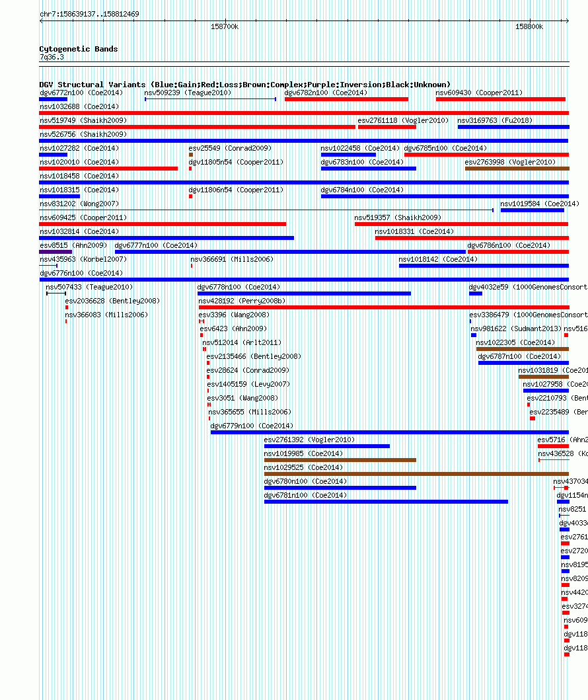Select nsv519749 (Shaikh2009) variant label
This screenshot has width=588, height=700.
(83, 120)
